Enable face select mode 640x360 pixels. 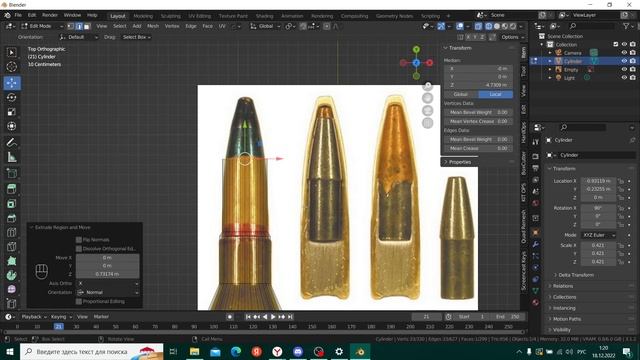click(87, 26)
